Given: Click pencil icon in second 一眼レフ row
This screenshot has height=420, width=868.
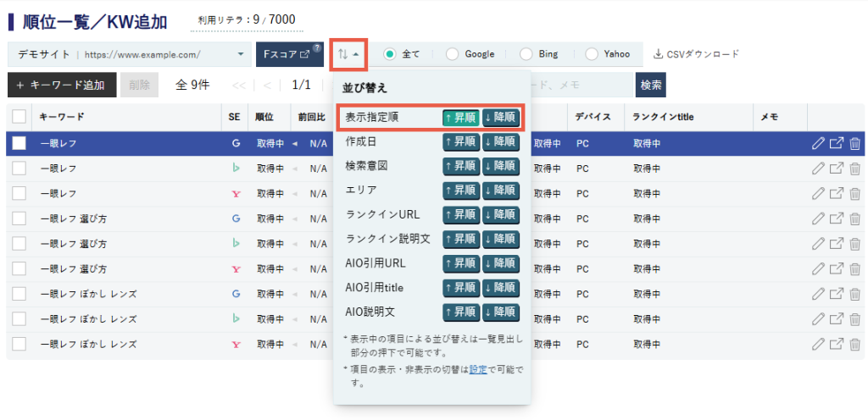Looking at the screenshot, I should pyautogui.click(x=818, y=169).
